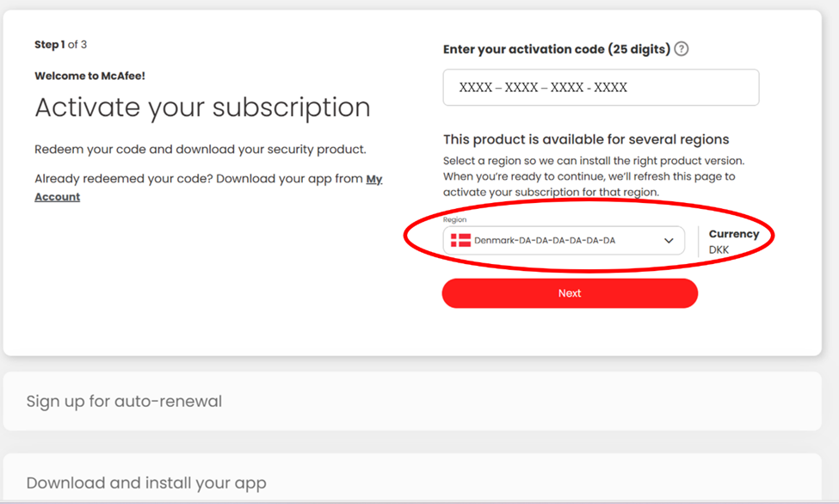The image size is (839, 504).
Task: Click the 'Redeem your code and download' text
Action: click(x=200, y=150)
